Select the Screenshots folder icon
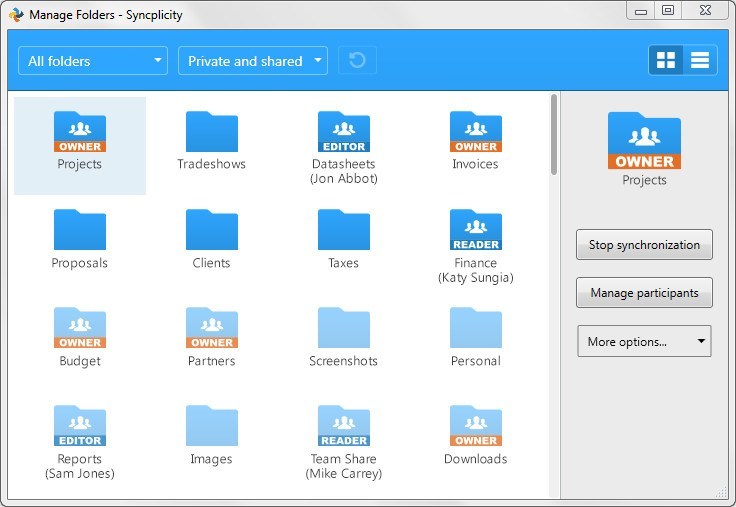Image resolution: width=736 pixels, height=507 pixels. pyautogui.click(x=344, y=328)
